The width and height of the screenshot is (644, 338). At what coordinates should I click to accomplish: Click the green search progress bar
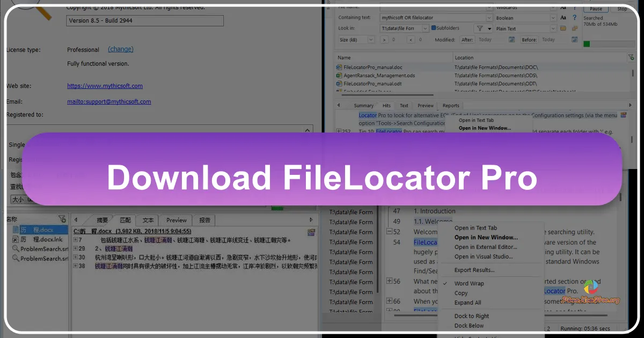click(588, 43)
